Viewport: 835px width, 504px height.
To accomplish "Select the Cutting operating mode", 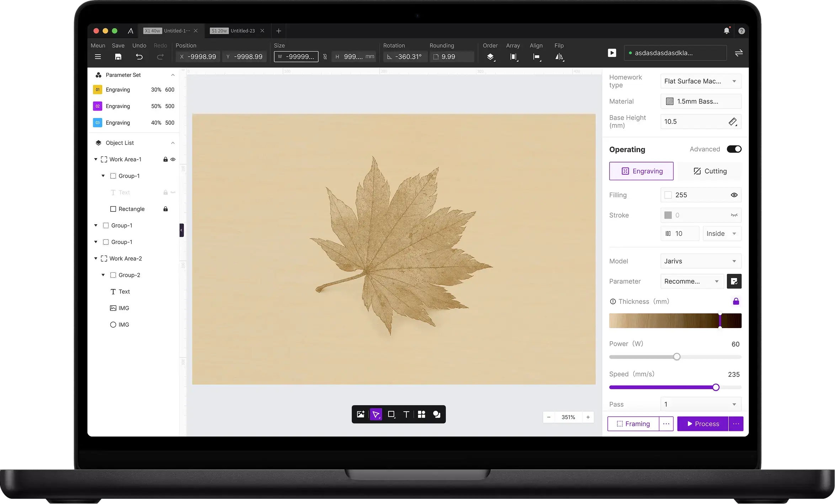I will 710,171.
